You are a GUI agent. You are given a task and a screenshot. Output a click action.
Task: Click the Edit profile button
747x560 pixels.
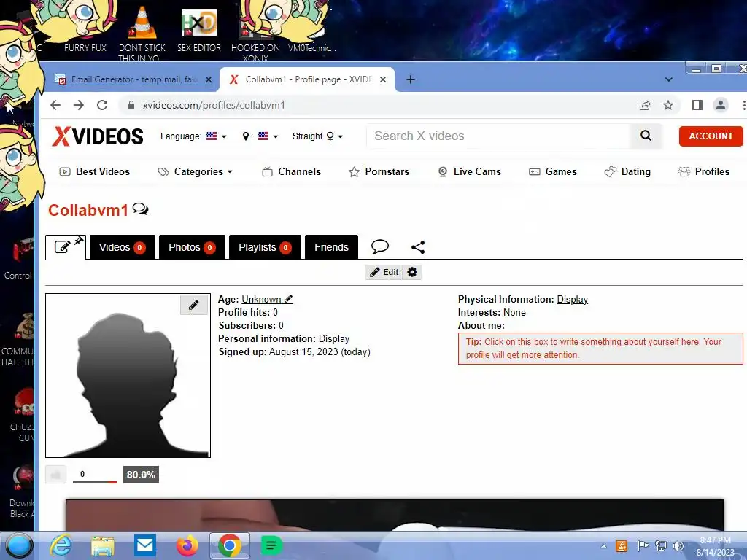point(384,272)
